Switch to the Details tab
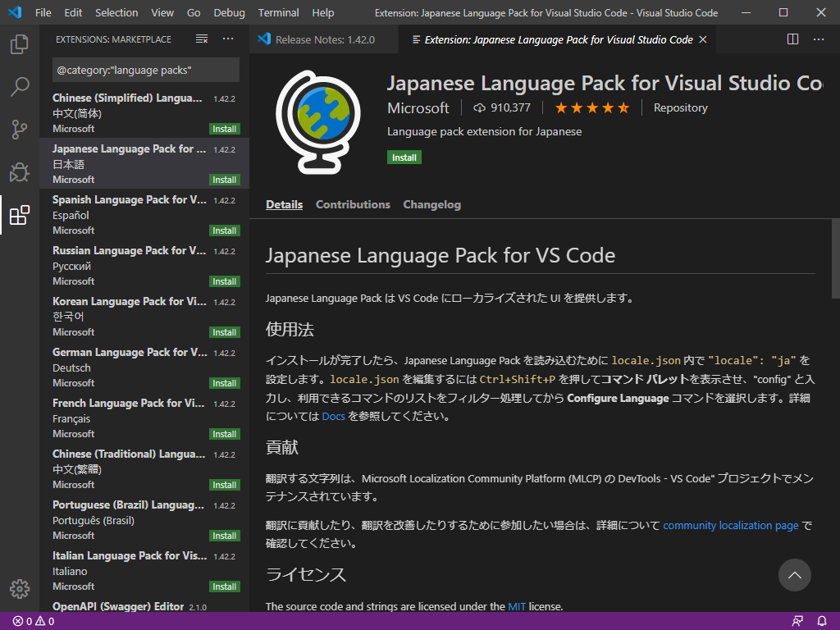 click(x=285, y=204)
